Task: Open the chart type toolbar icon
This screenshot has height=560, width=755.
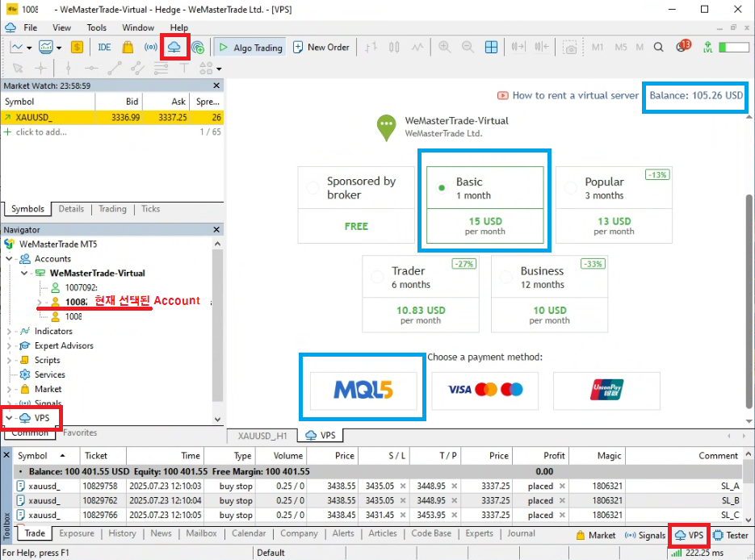Action: [x=17, y=47]
